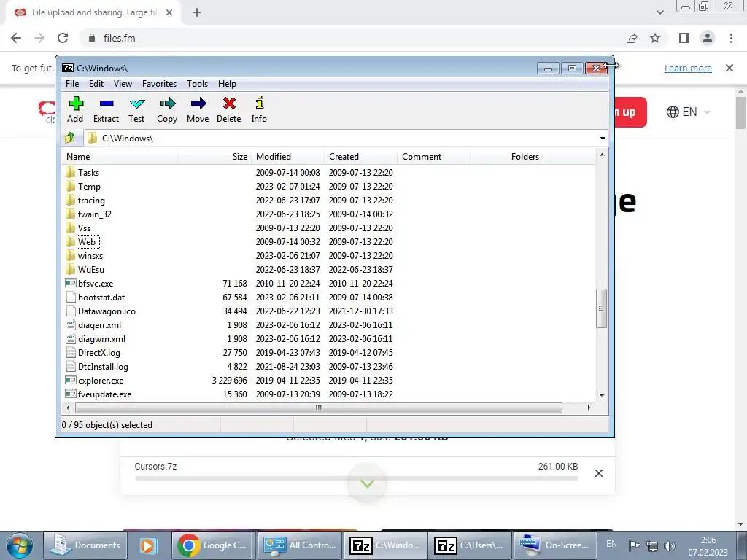Viewport: 747px width, 560px height.
Task: Click the scroll down arrow in file list
Action: [x=602, y=396]
